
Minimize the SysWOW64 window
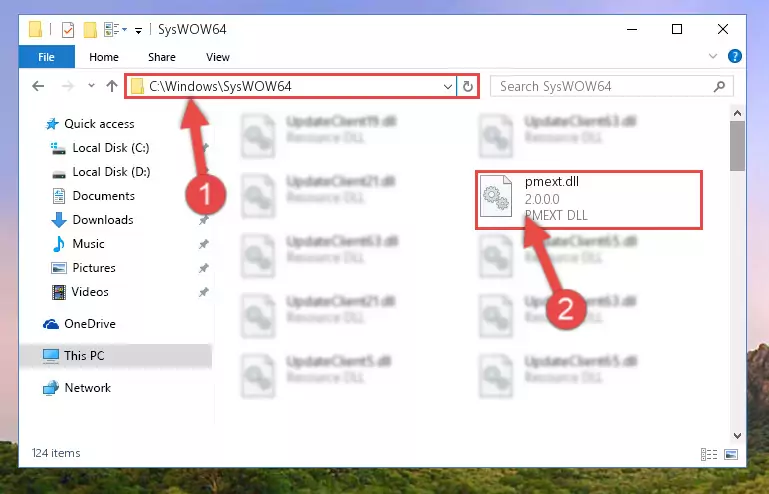tap(632, 29)
